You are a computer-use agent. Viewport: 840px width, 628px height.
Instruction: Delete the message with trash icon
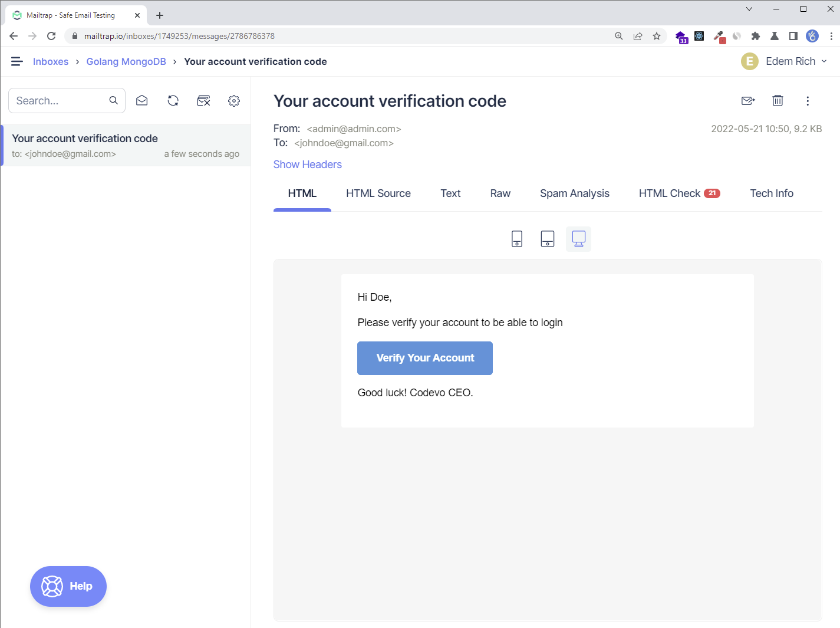click(x=778, y=101)
